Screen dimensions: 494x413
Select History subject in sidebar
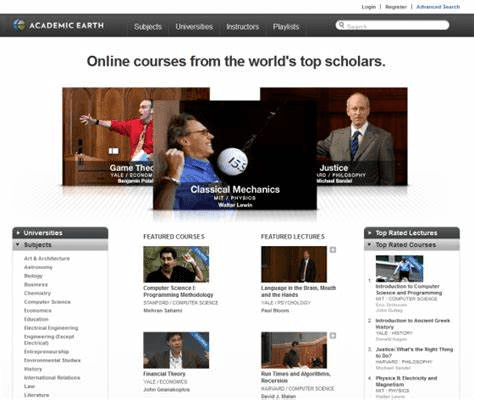(33, 369)
